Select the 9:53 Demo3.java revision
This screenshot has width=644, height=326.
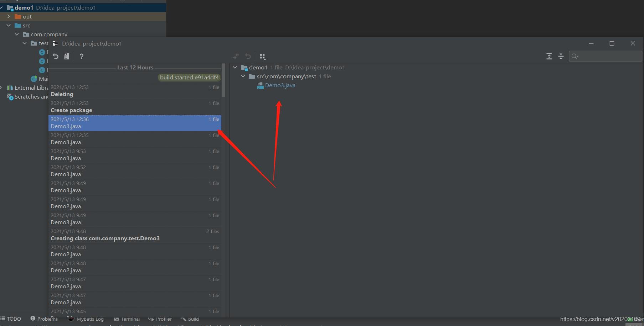coord(135,155)
